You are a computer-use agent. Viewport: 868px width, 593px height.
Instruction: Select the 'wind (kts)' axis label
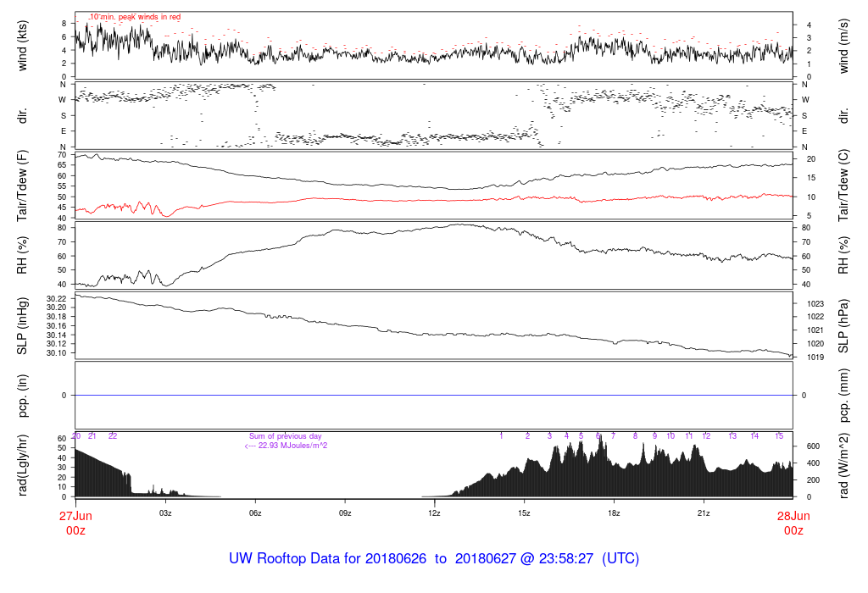(x=22, y=46)
